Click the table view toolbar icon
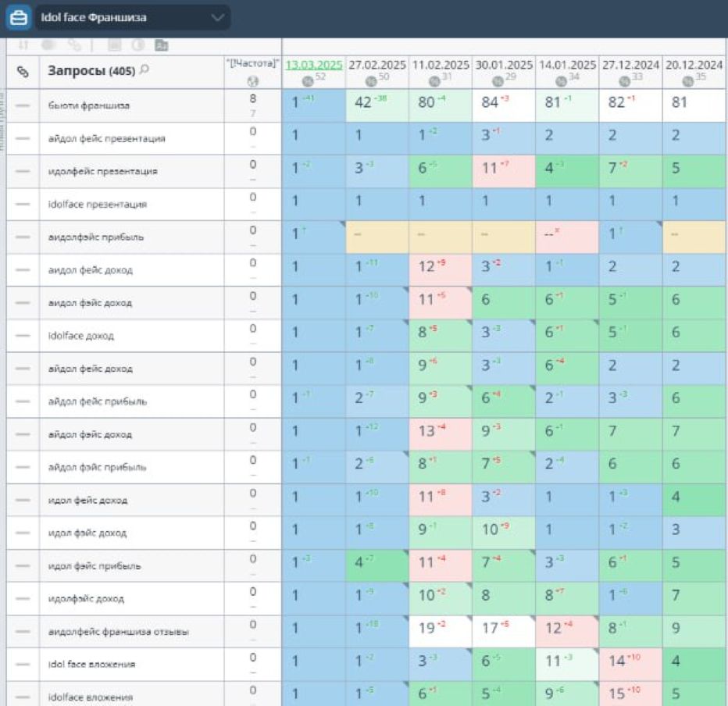This screenshot has height=706, width=728. pyautogui.click(x=114, y=45)
